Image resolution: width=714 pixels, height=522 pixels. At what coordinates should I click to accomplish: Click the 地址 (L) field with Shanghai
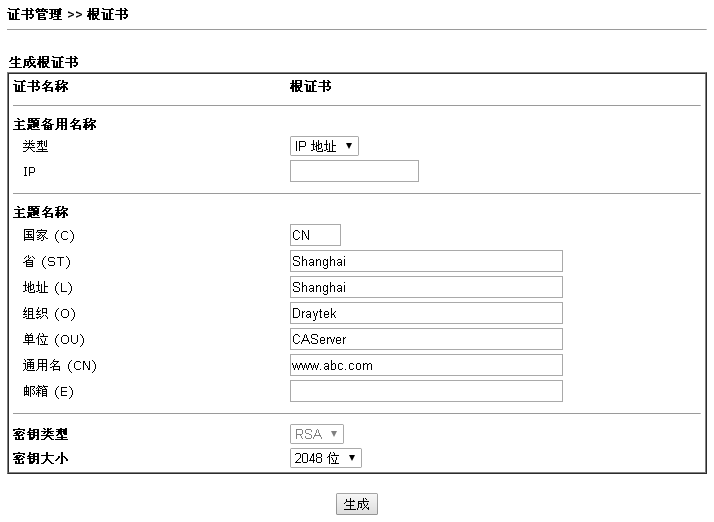[x=426, y=287]
